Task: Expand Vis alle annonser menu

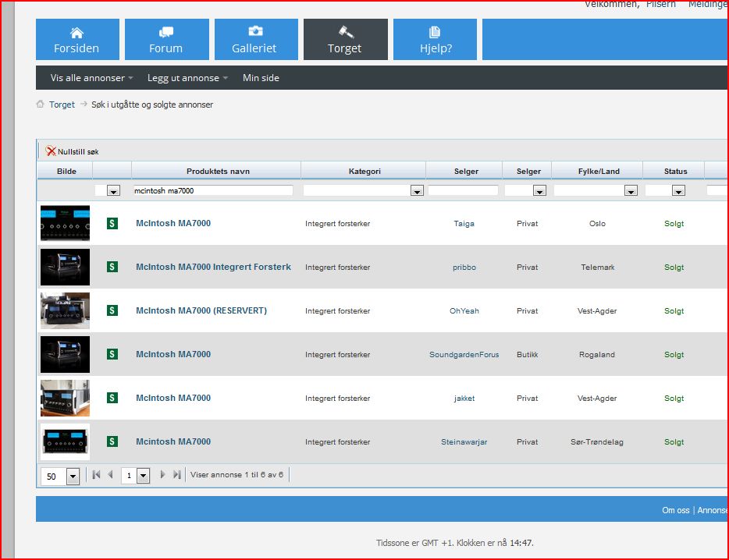Action: 91,78
